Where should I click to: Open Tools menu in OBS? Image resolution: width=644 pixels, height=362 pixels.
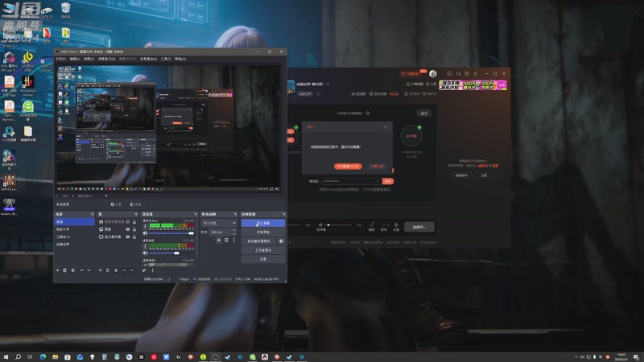tap(166, 59)
